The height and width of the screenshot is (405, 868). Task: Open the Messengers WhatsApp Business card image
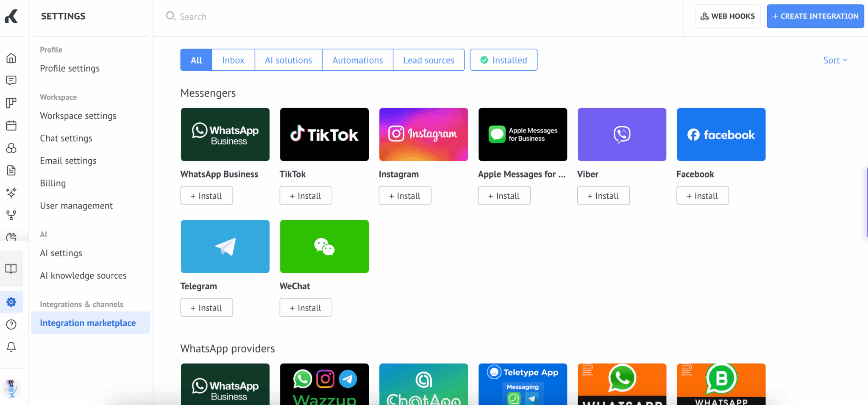point(225,134)
